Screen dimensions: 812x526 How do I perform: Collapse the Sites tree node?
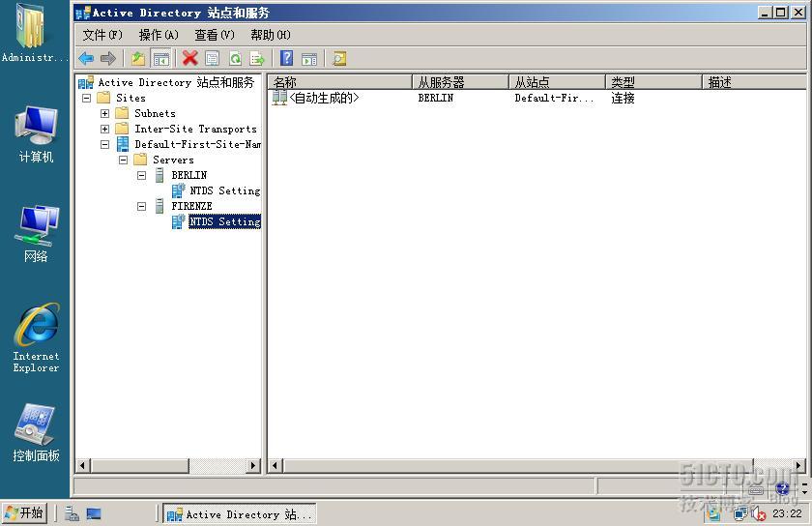pos(86,98)
